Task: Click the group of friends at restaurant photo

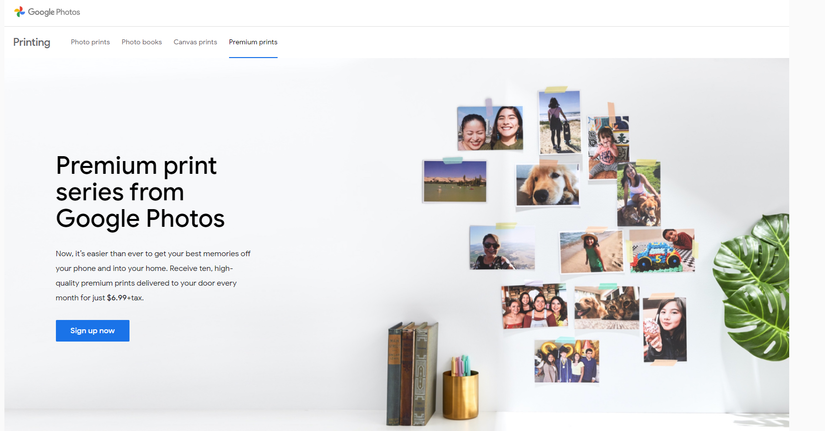Action: tap(535, 306)
